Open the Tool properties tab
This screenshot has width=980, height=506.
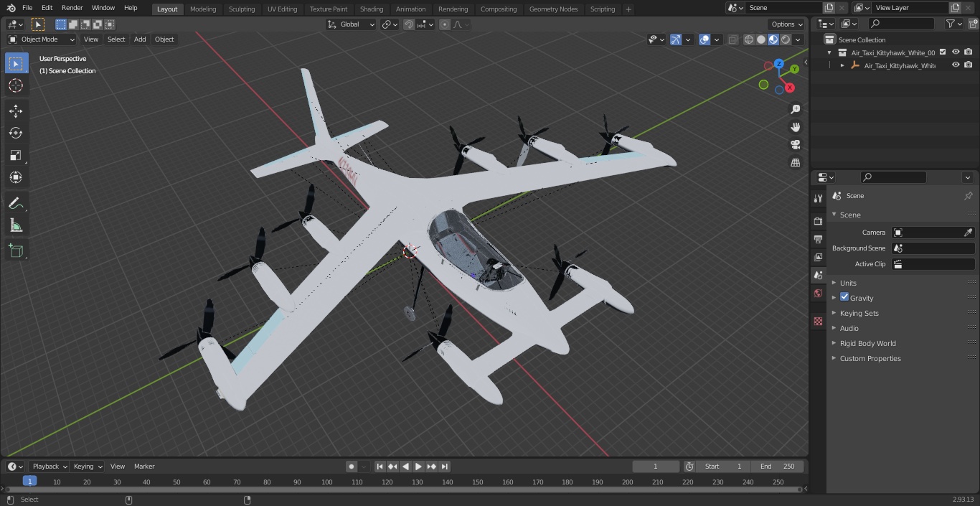818,199
